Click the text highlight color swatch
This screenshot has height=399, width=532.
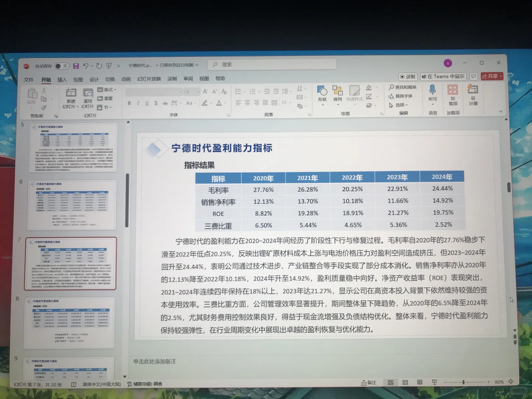pyautogui.click(x=204, y=103)
